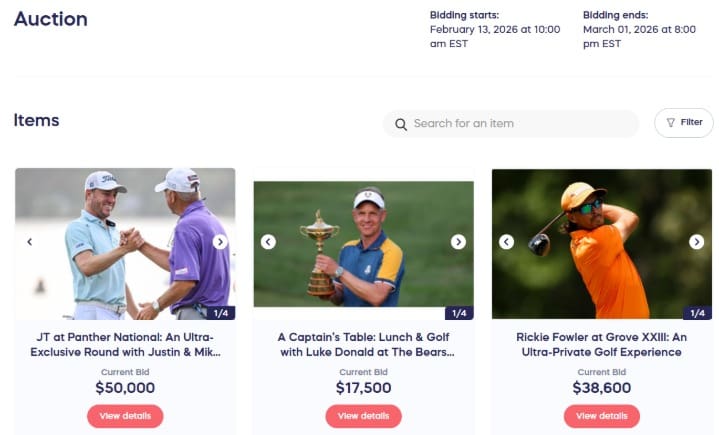Show next photo on Luke Donald card
Image resolution: width=719 pixels, height=435 pixels.
pos(458,242)
